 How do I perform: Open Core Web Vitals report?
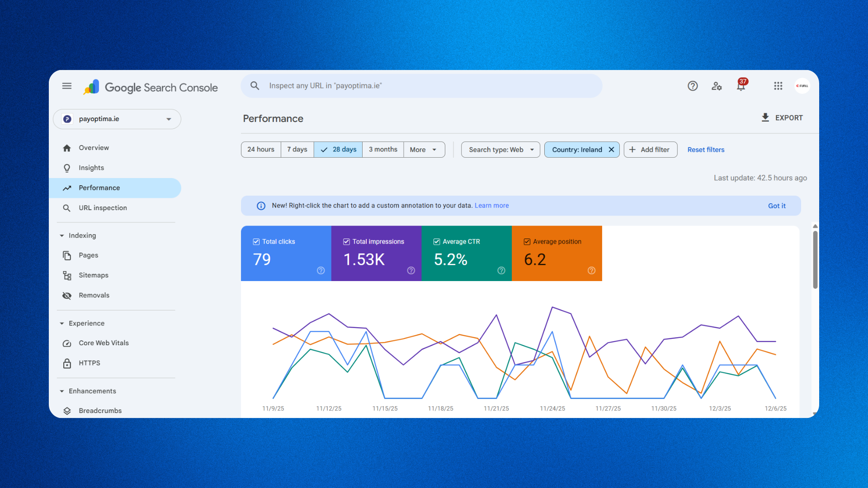(115, 343)
